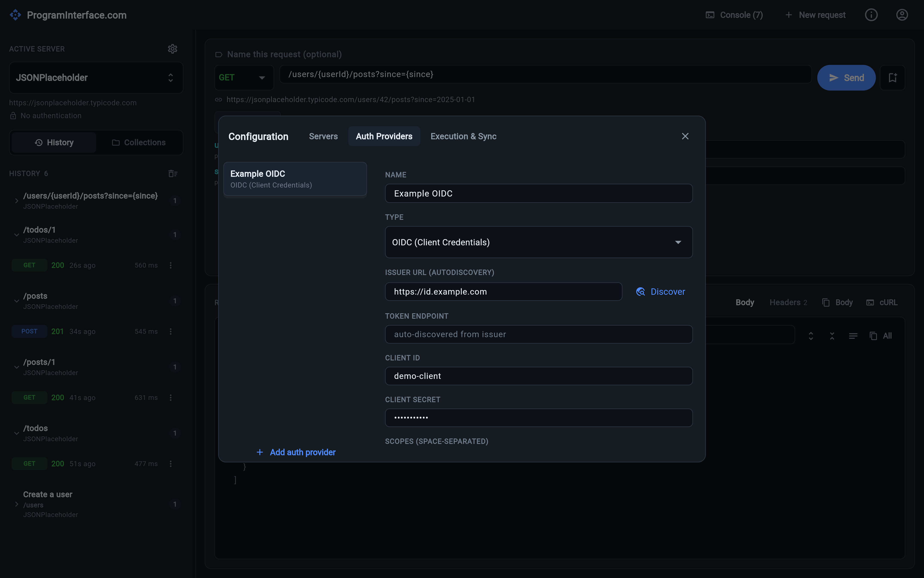Toggle word wrap lines icon
This screenshot has width=924, height=578.
coord(853,336)
